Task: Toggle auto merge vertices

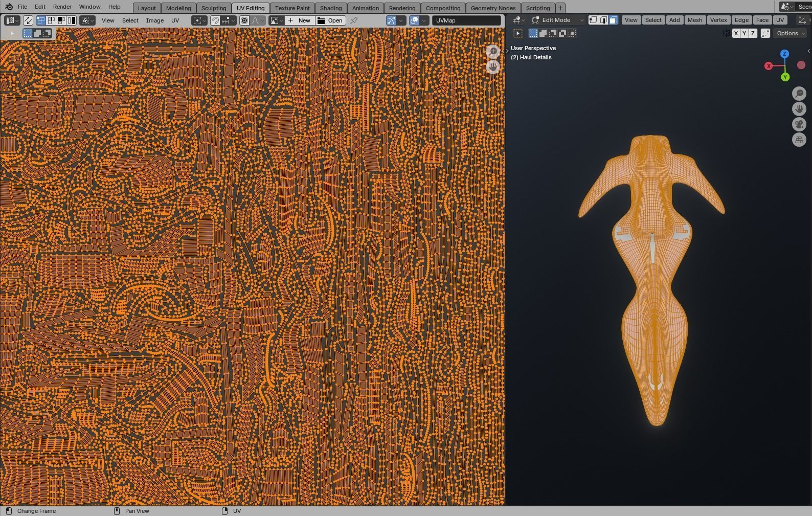Action: (x=765, y=33)
